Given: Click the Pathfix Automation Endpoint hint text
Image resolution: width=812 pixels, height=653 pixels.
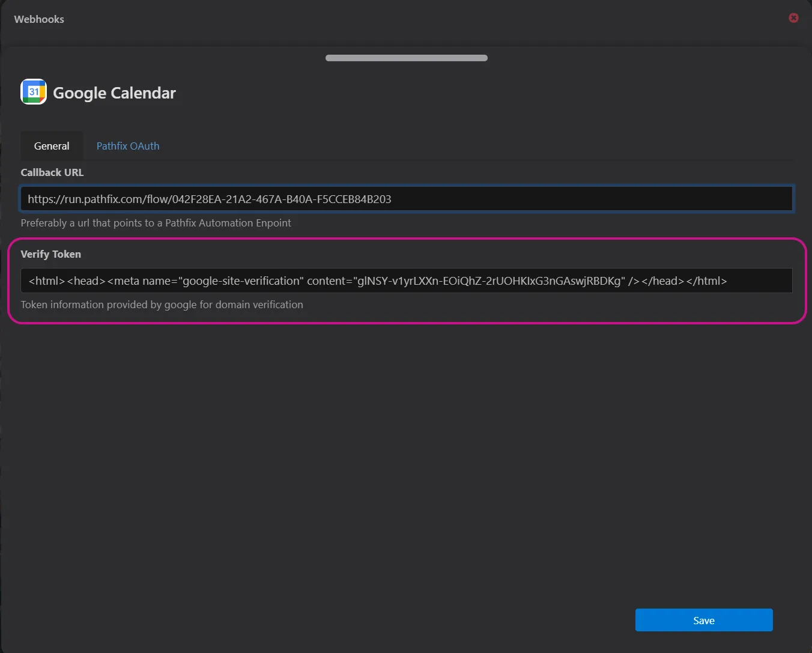Looking at the screenshot, I should (156, 223).
